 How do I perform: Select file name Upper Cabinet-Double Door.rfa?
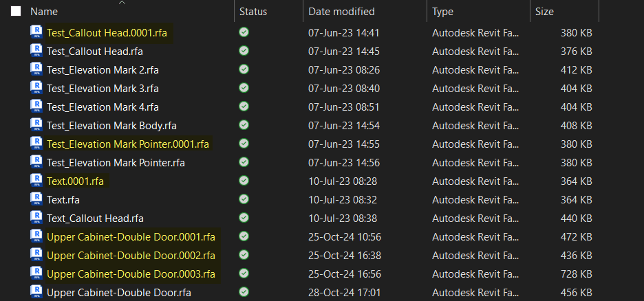point(119,293)
